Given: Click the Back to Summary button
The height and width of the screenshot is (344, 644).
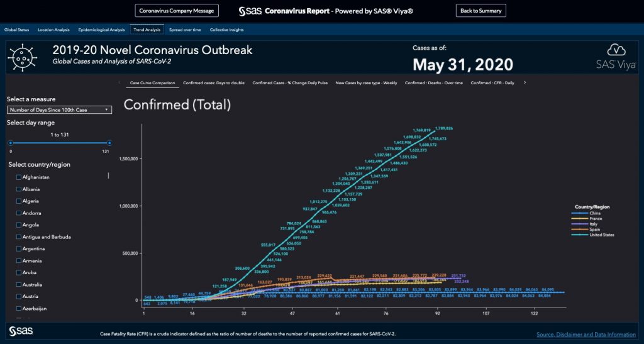Looking at the screenshot, I should 481,11.
